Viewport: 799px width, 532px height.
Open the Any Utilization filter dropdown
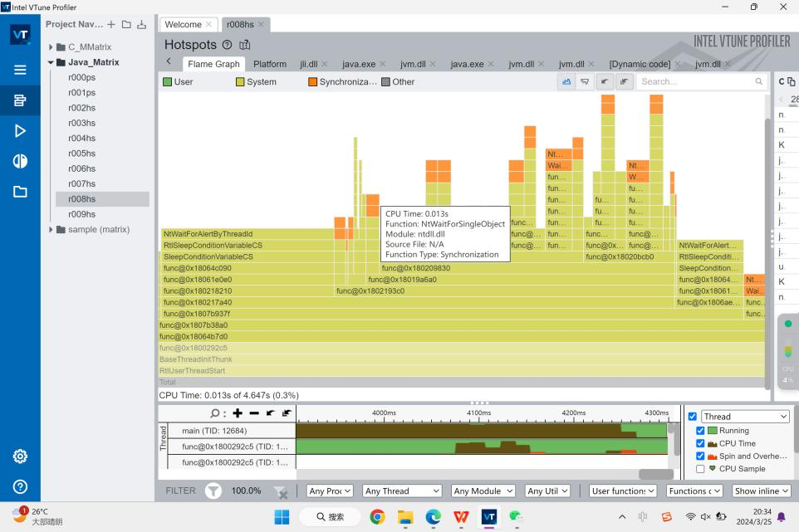click(x=547, y=491)
